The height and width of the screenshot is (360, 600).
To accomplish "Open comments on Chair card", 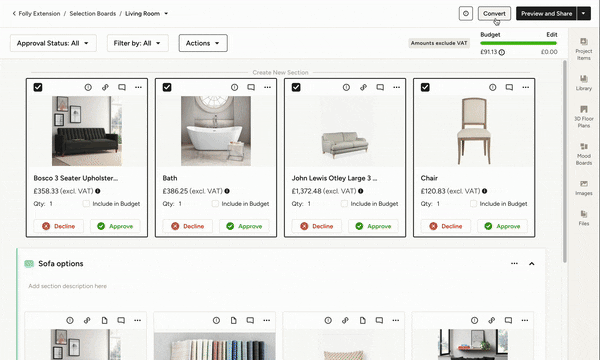I will click(509, 87).
